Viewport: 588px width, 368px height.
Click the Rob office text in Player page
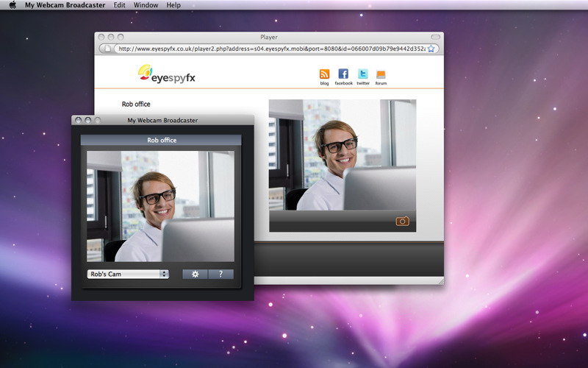click(136, 104)
